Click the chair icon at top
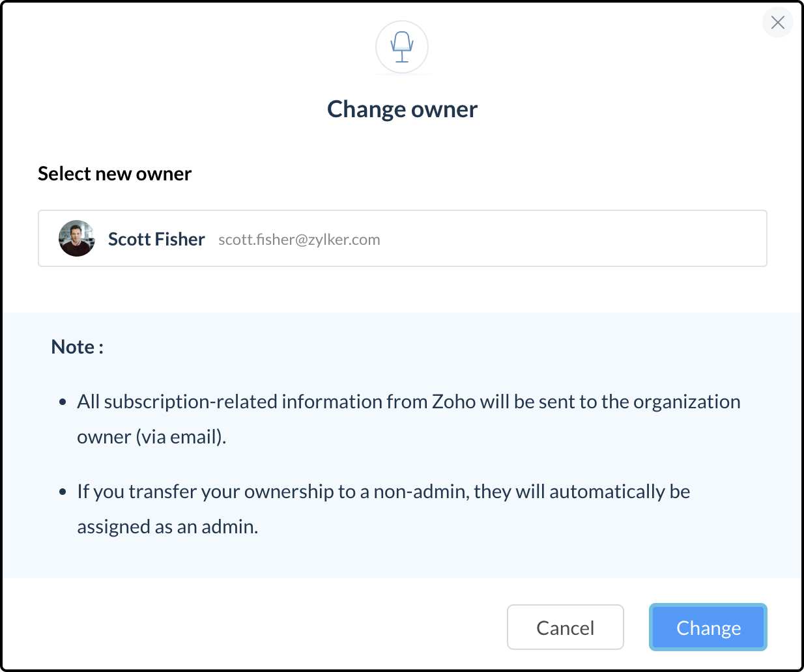Screen dimensions: 804x672 point(402,47)
